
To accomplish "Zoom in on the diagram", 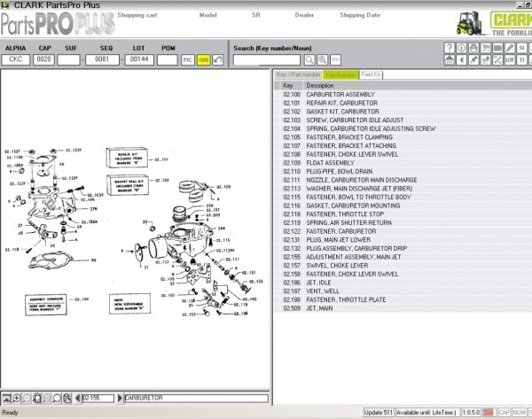I will (17, 398).
